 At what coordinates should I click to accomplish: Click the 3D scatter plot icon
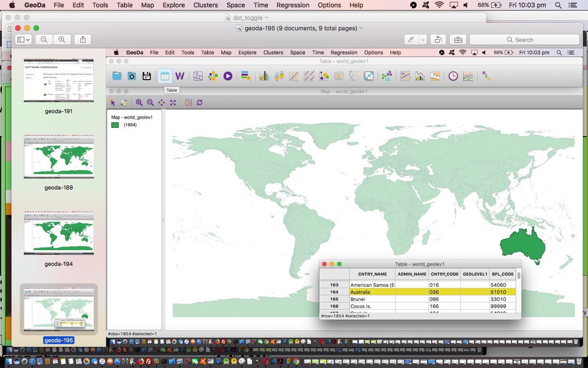coord(339,76)
